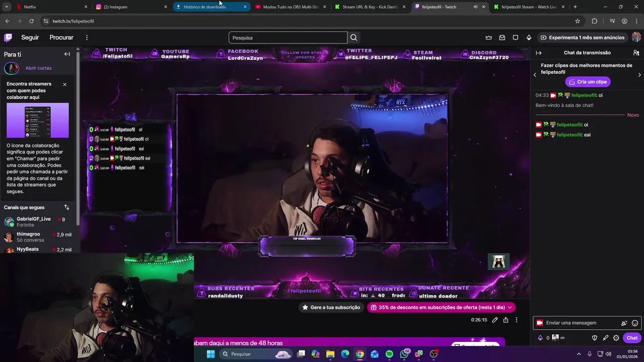Open the Procurar navigation item

pyautogui.click(x=61, y=38)
